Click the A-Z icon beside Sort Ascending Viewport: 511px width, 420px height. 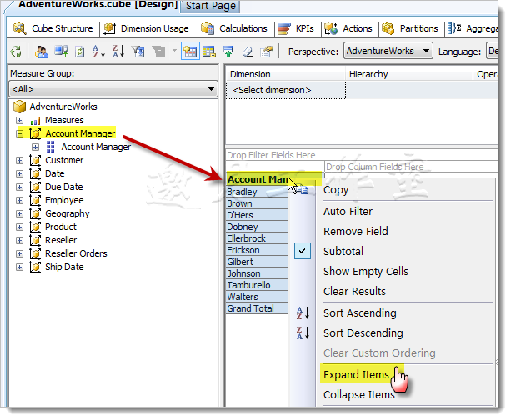(x=303, y=313)
